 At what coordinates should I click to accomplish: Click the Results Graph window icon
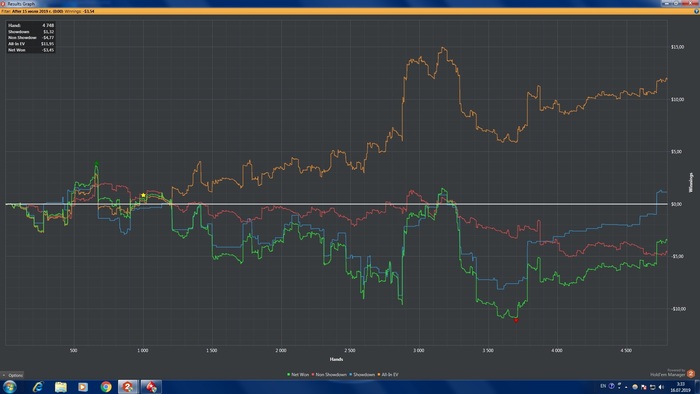pos(3,3)
